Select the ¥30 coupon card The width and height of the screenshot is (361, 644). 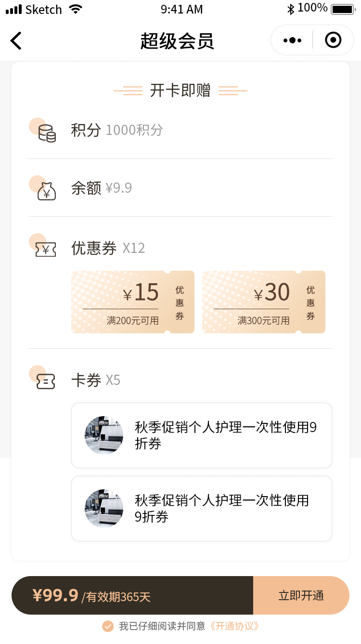(x=264, y=302)
